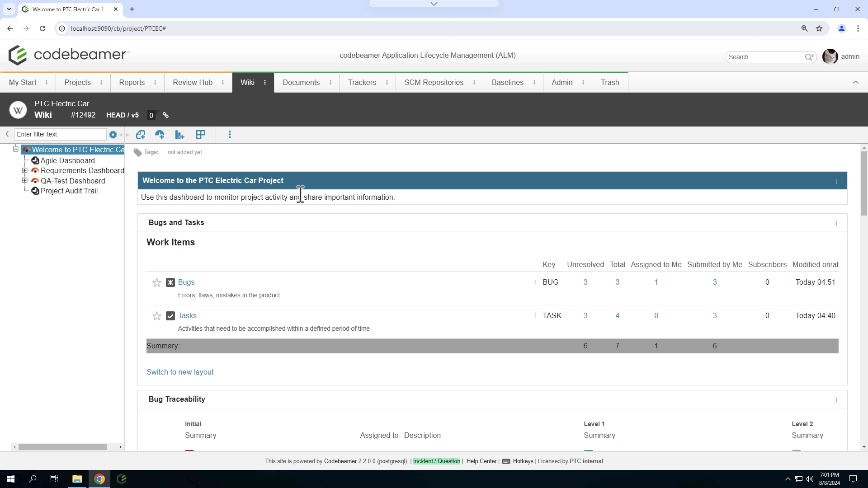Screen dimensions: 868x488
Task: Open the Help Center link in the footer
Action: coord(481,461)
